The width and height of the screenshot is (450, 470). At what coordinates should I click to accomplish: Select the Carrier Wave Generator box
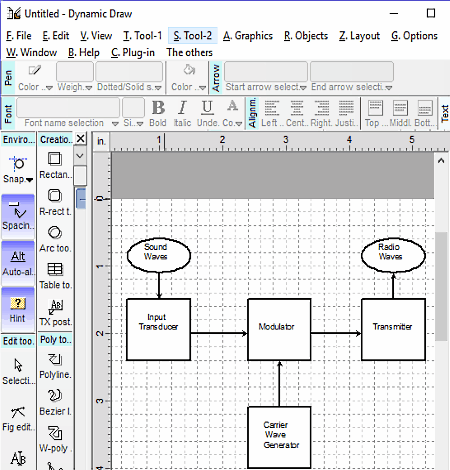279,437
